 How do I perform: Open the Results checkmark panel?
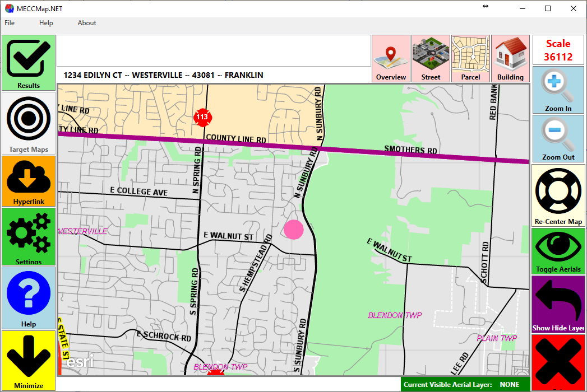[29, 62]
